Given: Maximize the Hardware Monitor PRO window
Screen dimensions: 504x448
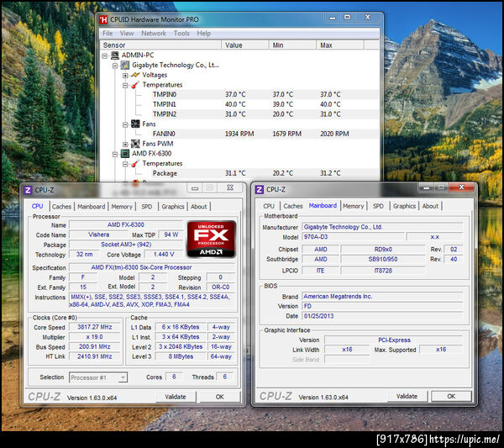Looking at the screenshot, I should click(x=348, y=18).
